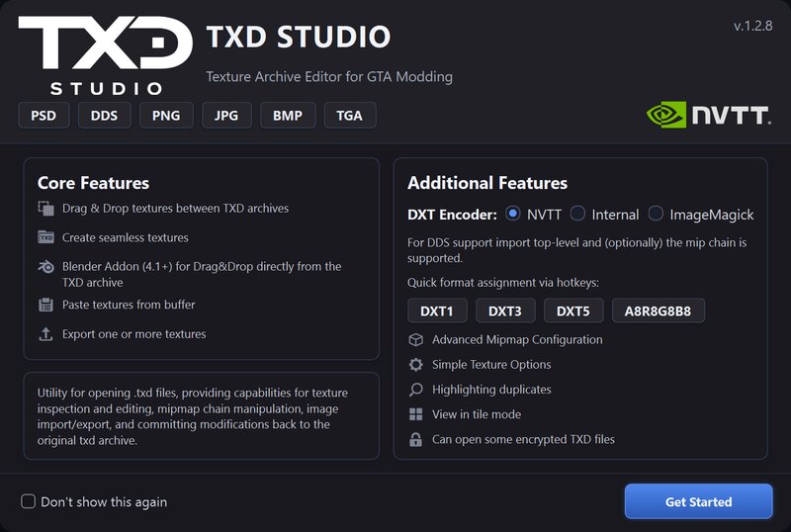Click the seamless textures TXD icon
Image resolution: width=791 pixels, height=532 pixels.
45,237
